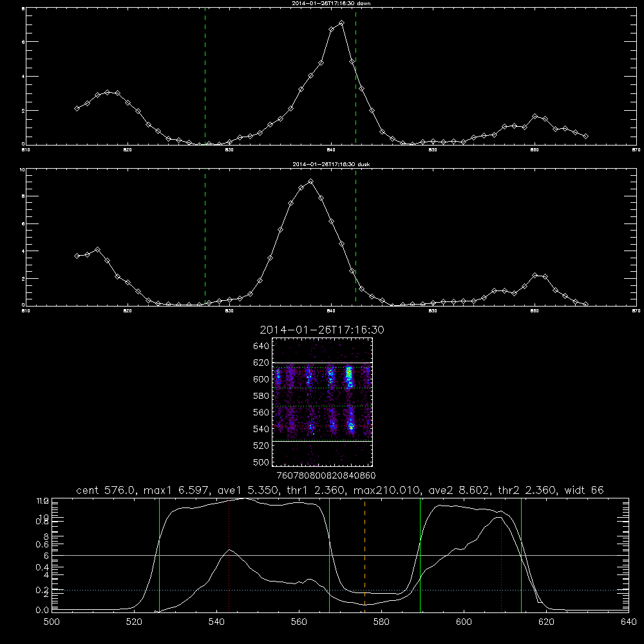This screenshot has width=644, height=644.
Task: Click the 620 label on spectral image y-axis
Action: click(x=261, y=363)
